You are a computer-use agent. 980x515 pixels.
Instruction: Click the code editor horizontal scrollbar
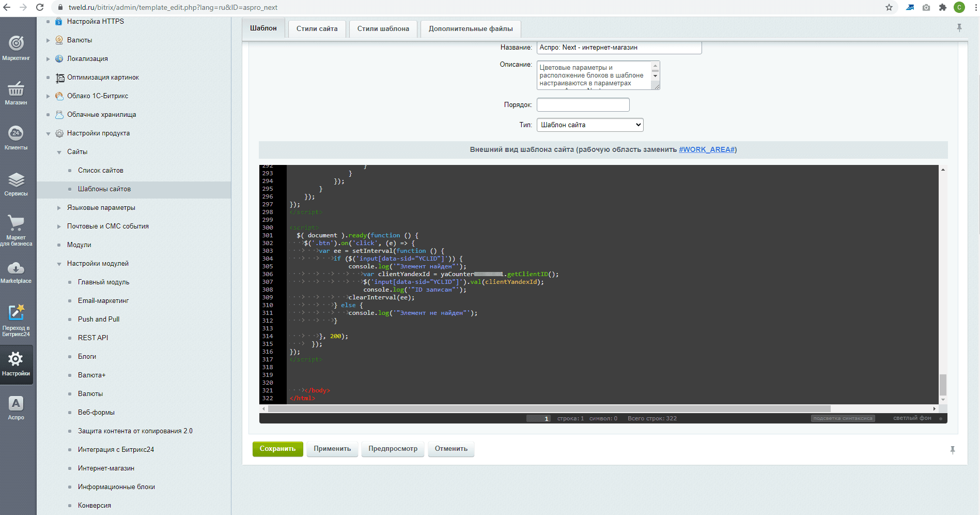[549, 408]
